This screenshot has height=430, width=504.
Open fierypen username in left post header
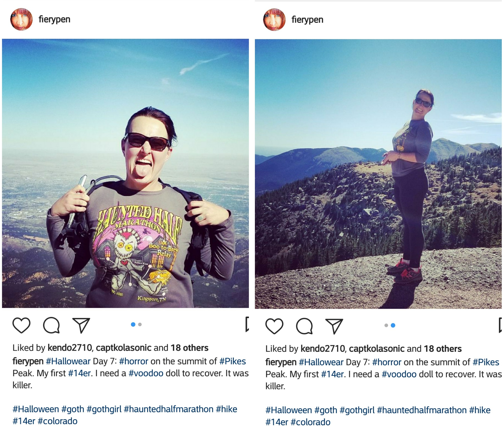(x=54, y=19)
